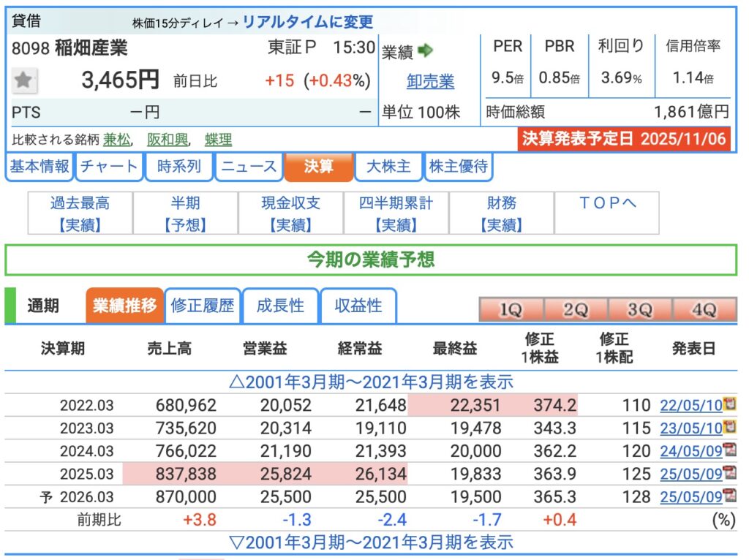Switch to the チャート tab
The width and height of the screenshot is (749, 560).
[108, 167]
